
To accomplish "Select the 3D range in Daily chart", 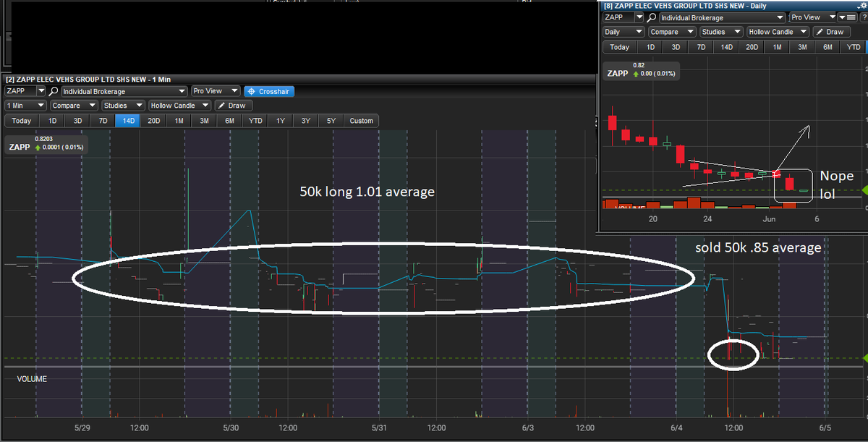I will click(676, 47).
